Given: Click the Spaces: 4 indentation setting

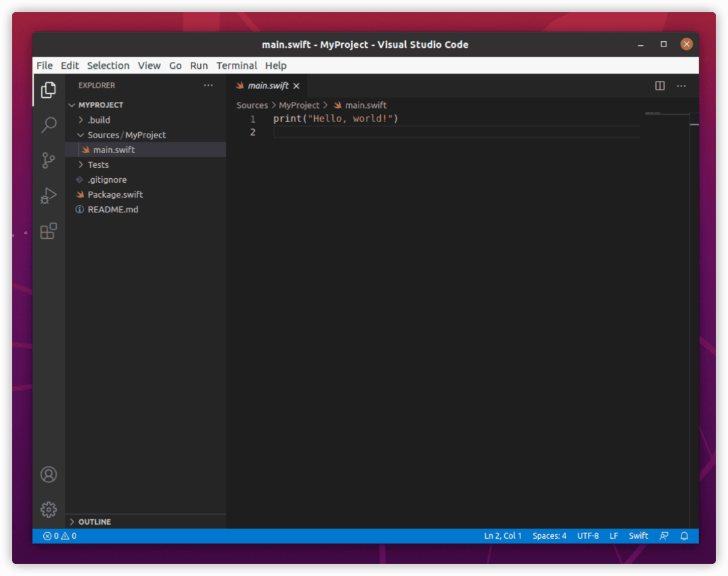Looking at the screenshot, I should (x=549, y=536).
